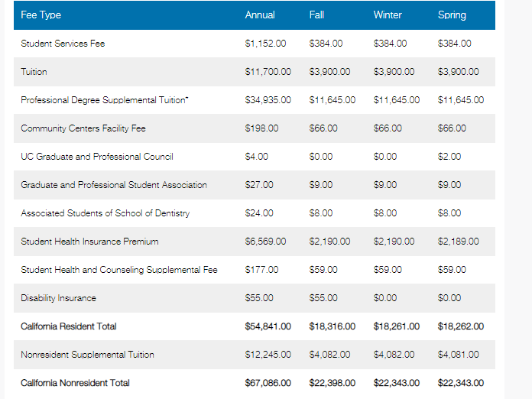Select UC Graduate and Professional Council row
Viewport: 532px width, 399px height.
point(255,157)
